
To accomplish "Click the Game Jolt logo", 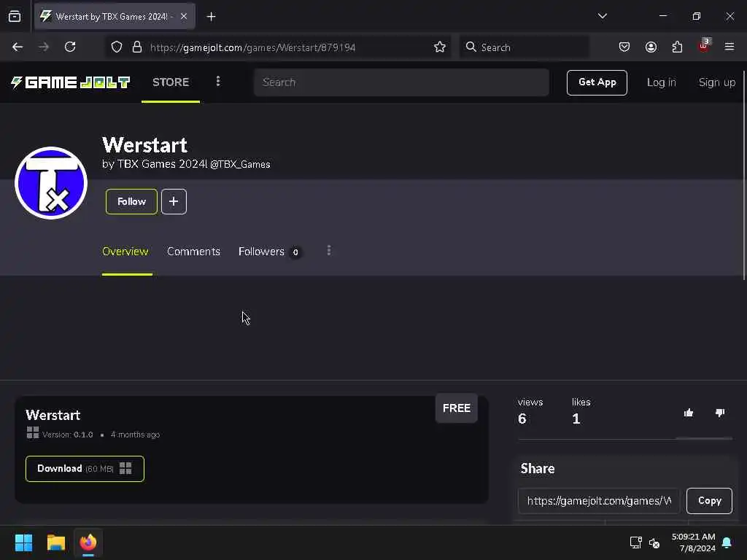I will click(70, 82).
